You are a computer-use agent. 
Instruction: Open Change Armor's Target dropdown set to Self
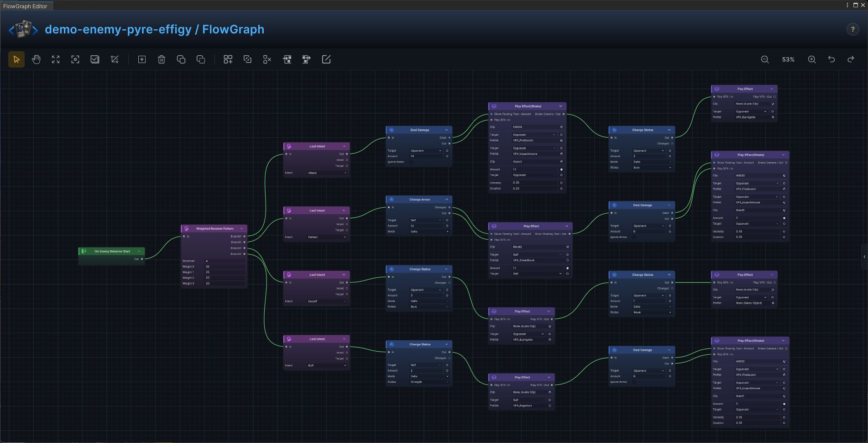point(426,220)
